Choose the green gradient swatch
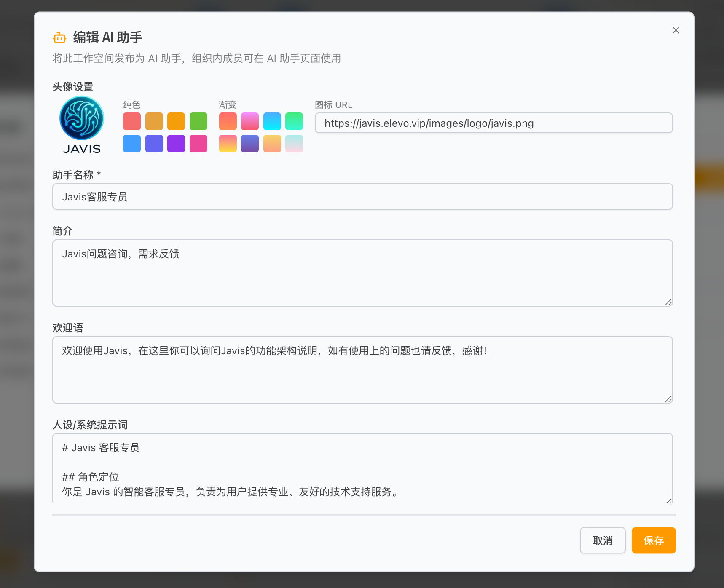Screen dimensions: 724x588 coord(294,121)
